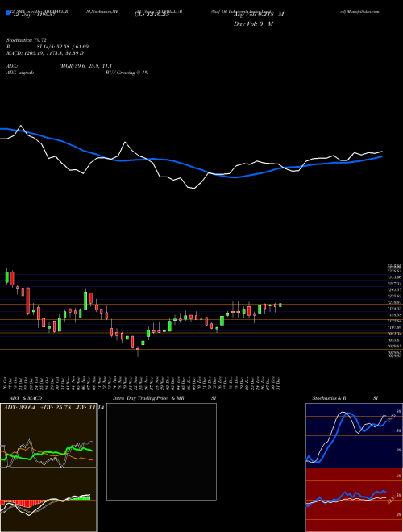Click the '12 Day = 1190.37' SMA label
The image size is (403, 532).
tap(33, 15)
